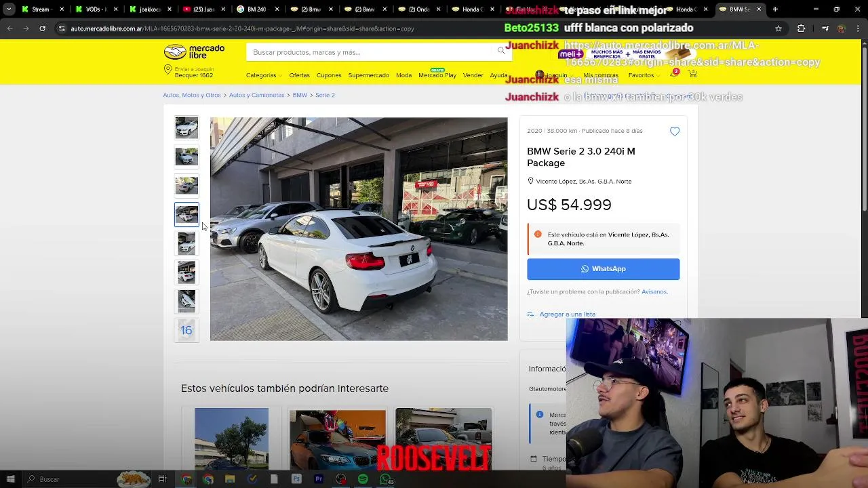Open Autos, Motos y Otros breadcrumb
The width and height of the screenshot is (868, 488).
click(192, 95)
